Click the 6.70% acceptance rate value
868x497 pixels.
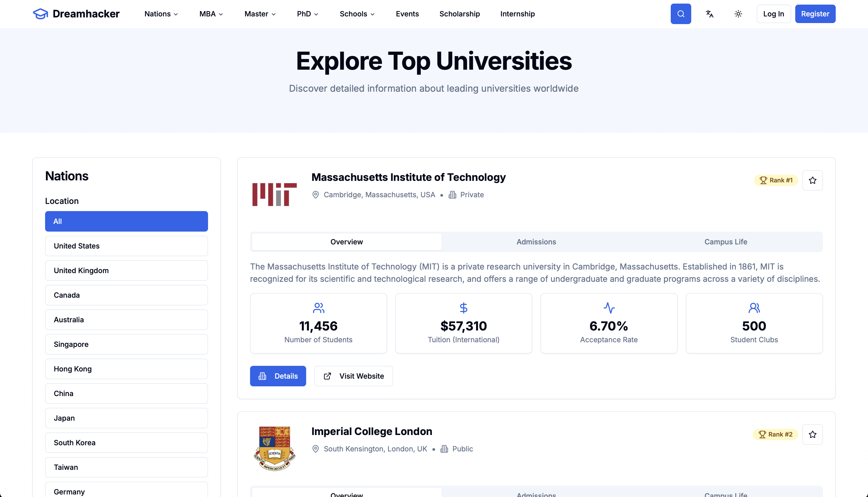click(x=608, y=326)
